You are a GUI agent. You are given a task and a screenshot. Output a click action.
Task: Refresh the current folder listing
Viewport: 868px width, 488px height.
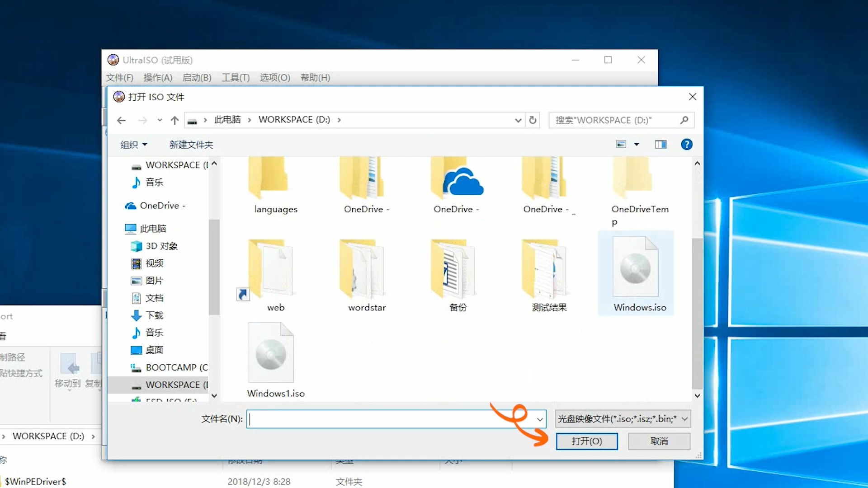[533, 120]
